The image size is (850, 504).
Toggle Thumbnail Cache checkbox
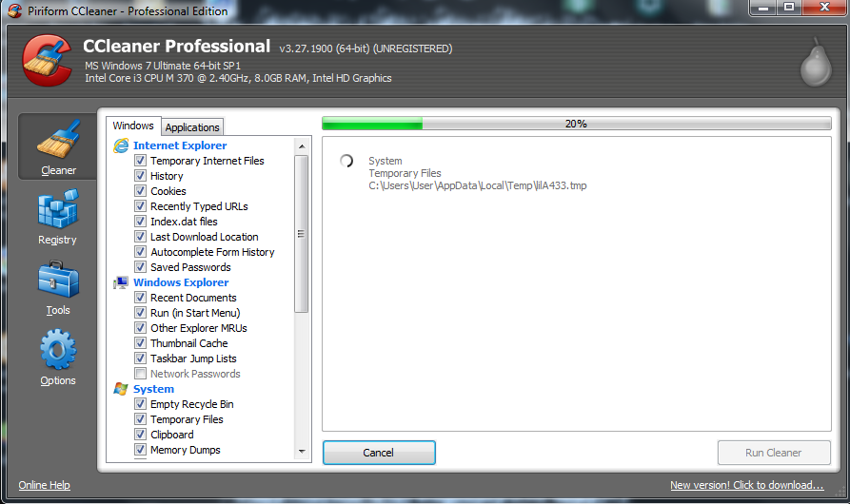141,342
